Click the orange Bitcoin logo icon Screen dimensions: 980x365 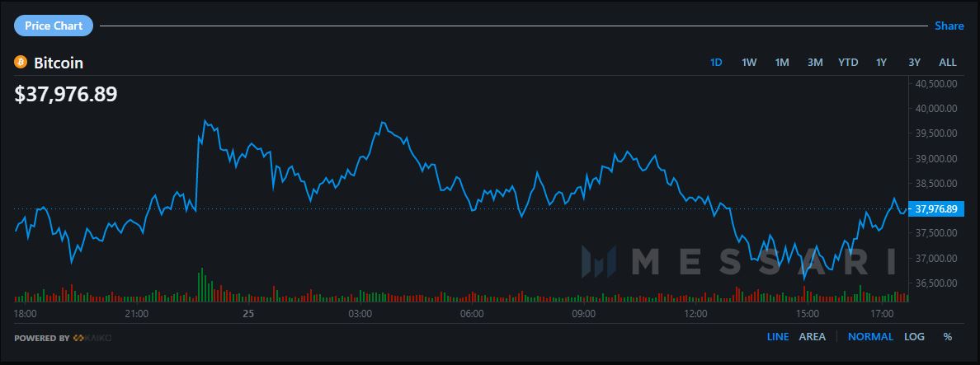coord(21,63)
